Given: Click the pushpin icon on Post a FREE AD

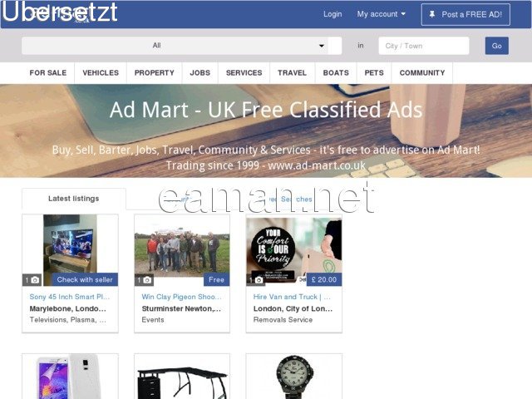Looking at the screenshot, I should 432,14.
